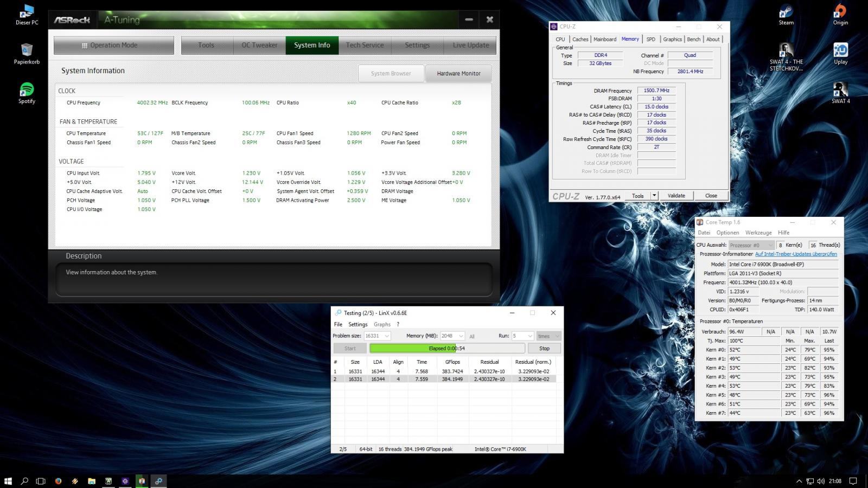Click the CPU-Z Close button

tap(711, 196)
